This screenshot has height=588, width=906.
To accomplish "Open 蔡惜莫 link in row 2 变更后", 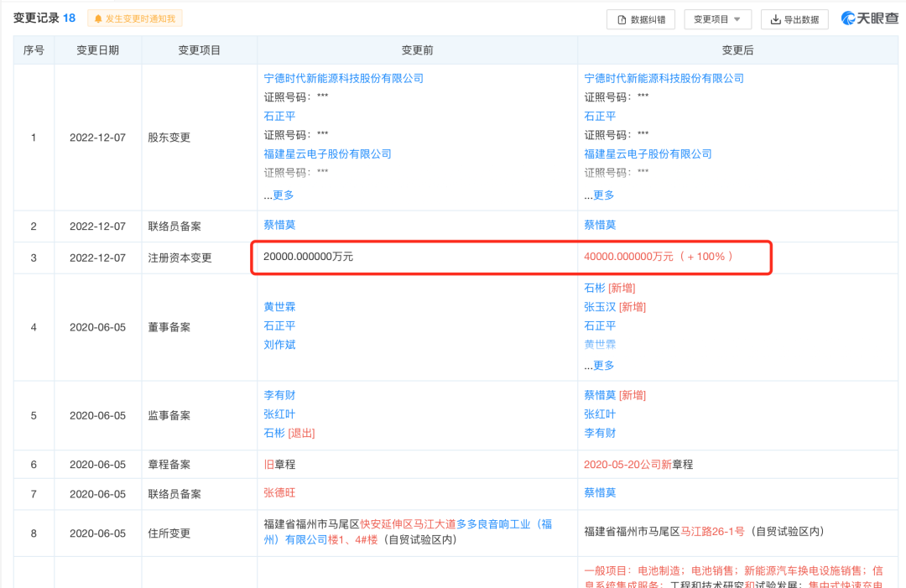I will point(600,225).
